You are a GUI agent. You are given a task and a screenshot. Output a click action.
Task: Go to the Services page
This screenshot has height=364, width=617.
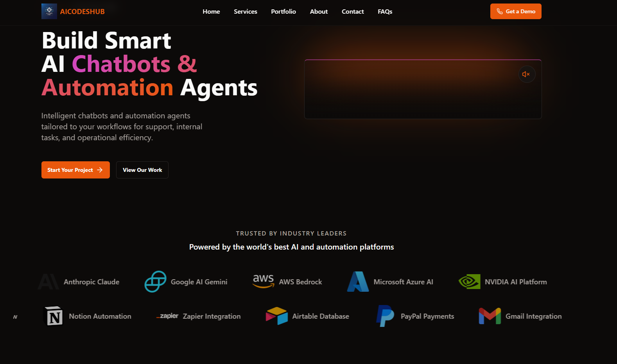click(x=246, y=12)
